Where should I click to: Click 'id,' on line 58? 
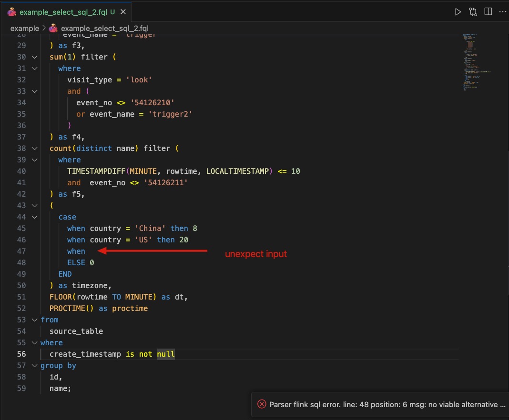click(x=56, y=377)
